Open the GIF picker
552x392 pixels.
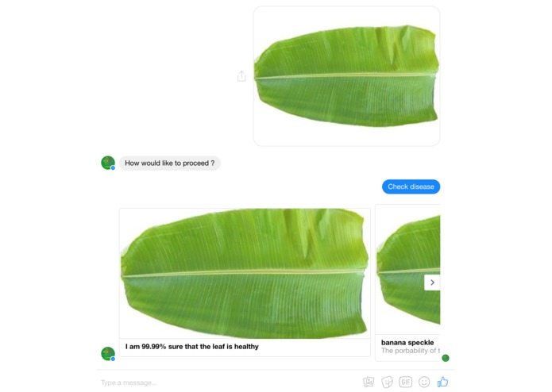[x=406, y=382]
